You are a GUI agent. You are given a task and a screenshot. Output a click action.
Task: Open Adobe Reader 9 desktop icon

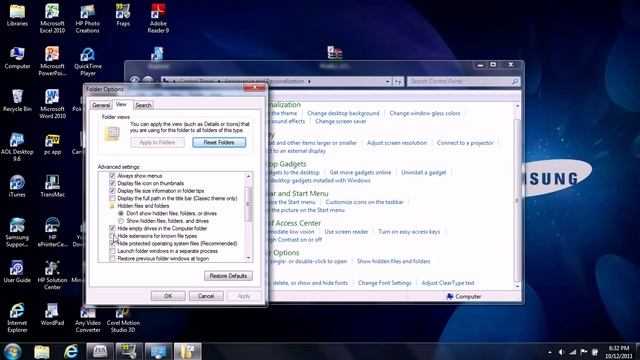click(x=158, y=18)
